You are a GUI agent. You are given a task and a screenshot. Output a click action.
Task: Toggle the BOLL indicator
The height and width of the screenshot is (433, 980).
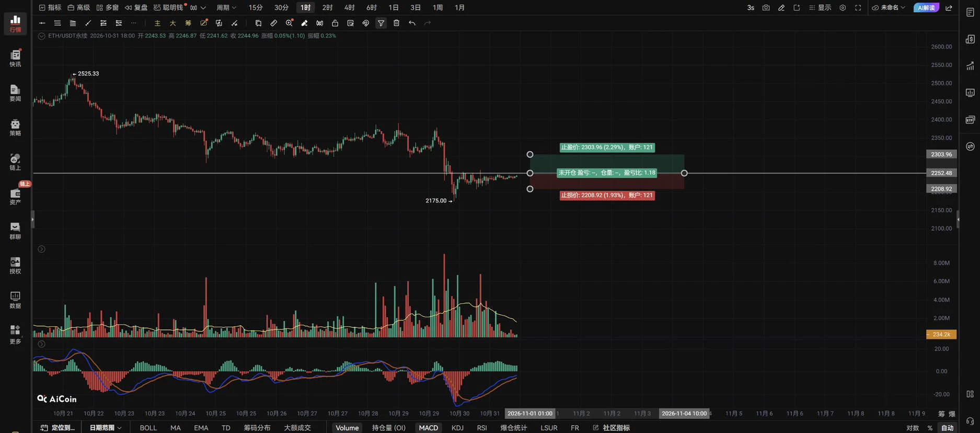pos(148,428)
